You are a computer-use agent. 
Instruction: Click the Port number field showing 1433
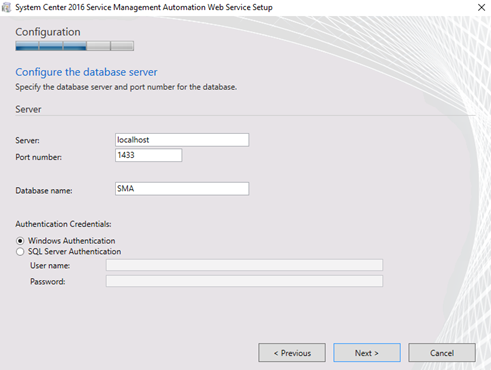(149, 155)
